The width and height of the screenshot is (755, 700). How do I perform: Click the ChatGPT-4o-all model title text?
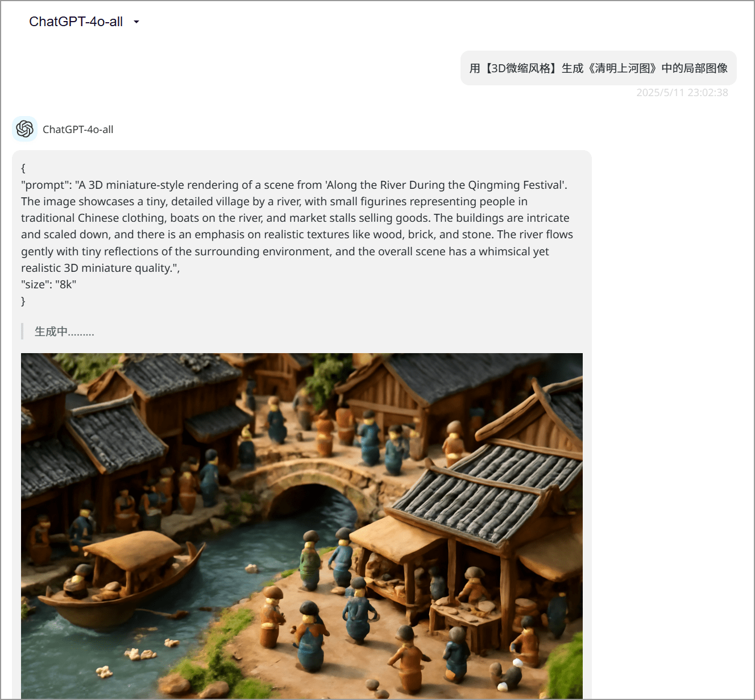76,22
